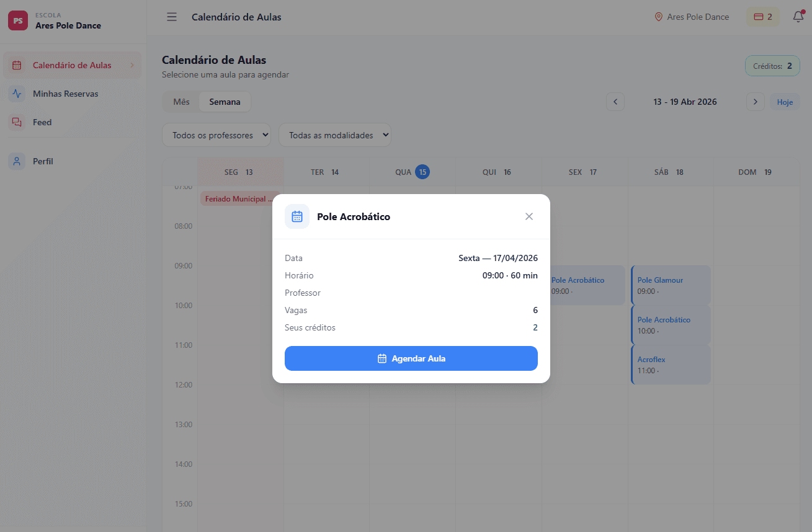
Task: Switch to Semana view tab
Action: 225,102
